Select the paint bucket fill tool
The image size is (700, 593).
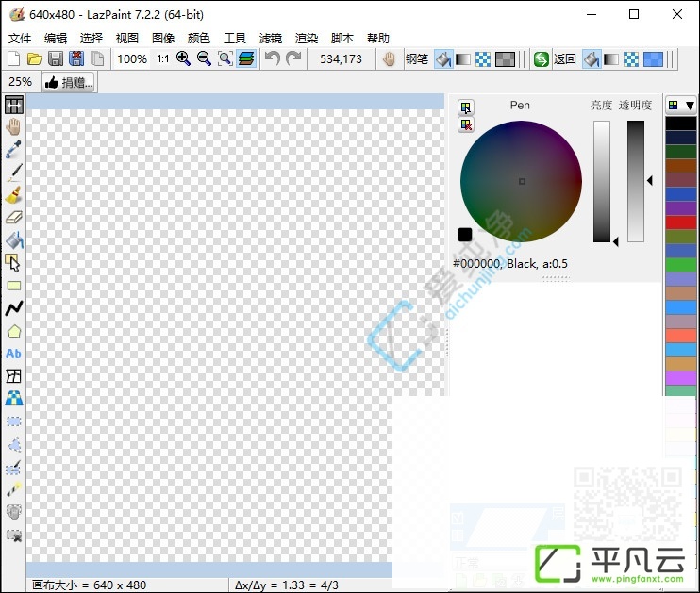click(14, 240)
